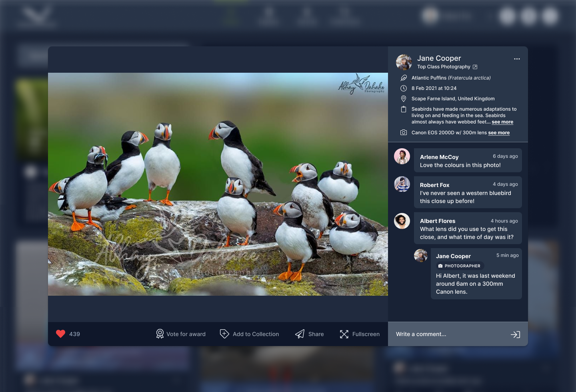Click the Share paper-plane icon

(x=299, y=334)
